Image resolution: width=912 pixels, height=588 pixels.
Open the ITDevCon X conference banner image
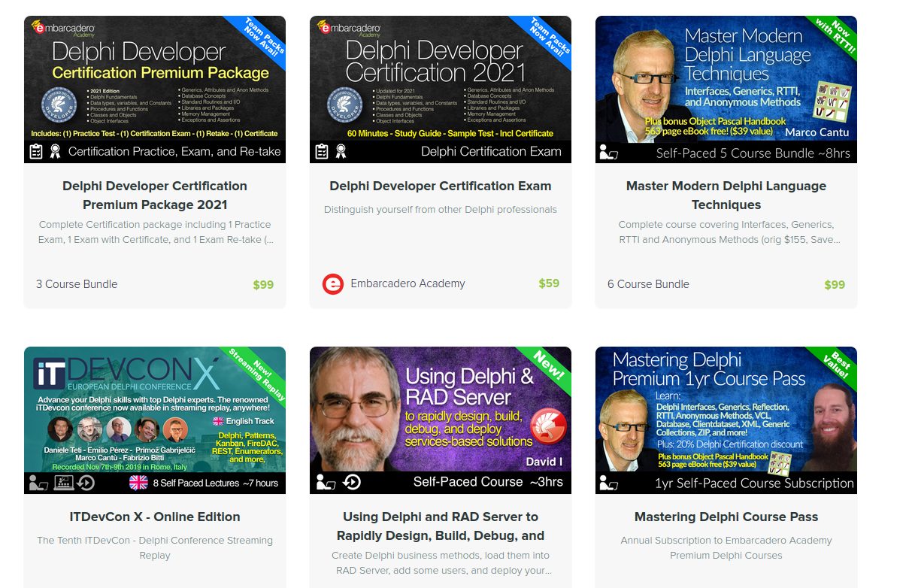(x=155, y=420)
